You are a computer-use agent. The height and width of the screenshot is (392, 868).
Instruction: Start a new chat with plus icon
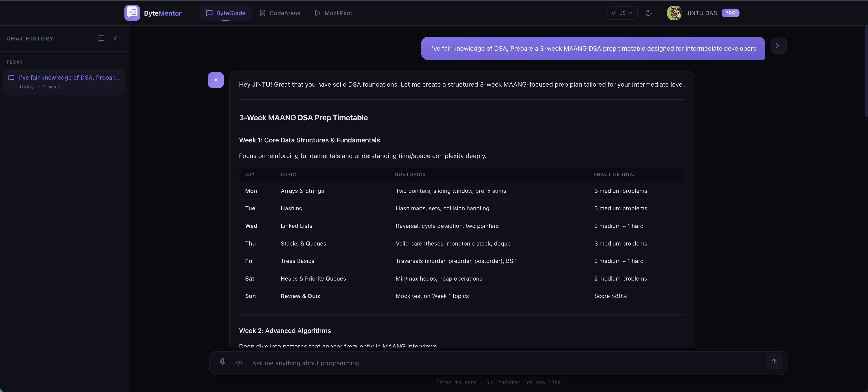pos(101,38)
